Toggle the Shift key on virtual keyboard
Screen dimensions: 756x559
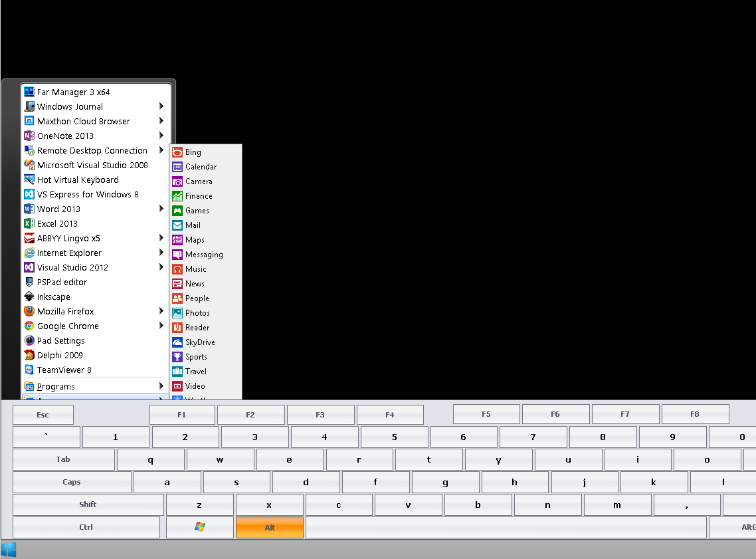[88, 504]
